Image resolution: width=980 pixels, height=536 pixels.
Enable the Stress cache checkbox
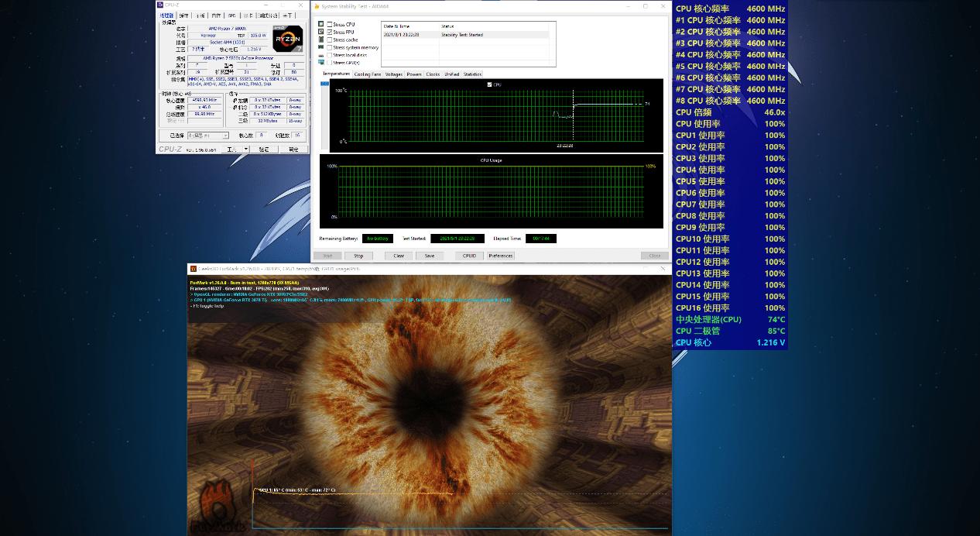coord(330,40)
